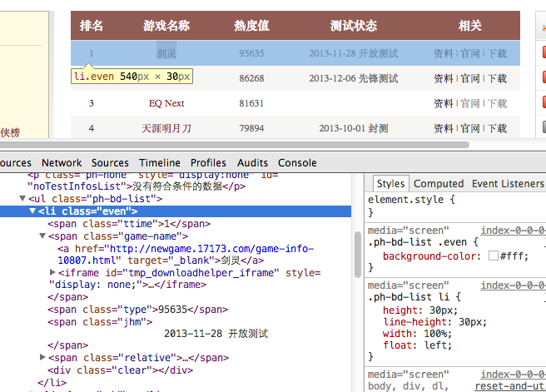Click the page's horizontal scrollbar thumb
This screenshot has height=392, width=546.
tap(235, 145)
